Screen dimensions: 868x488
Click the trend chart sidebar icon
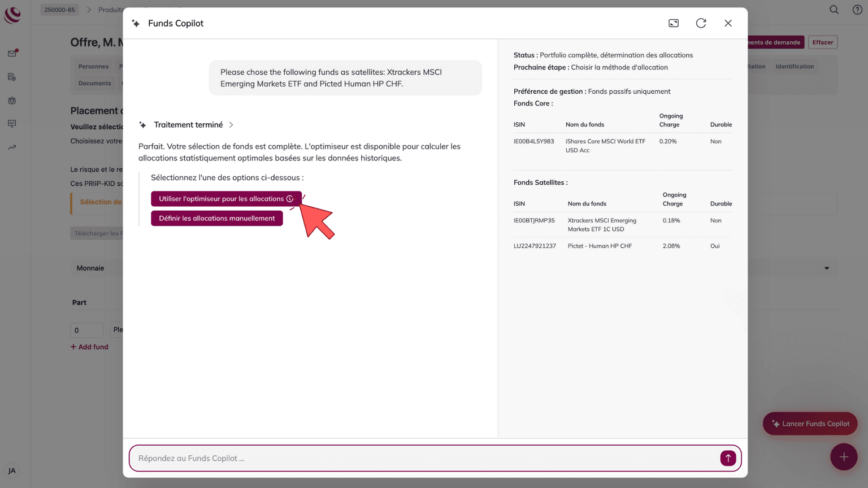(12, 147)
